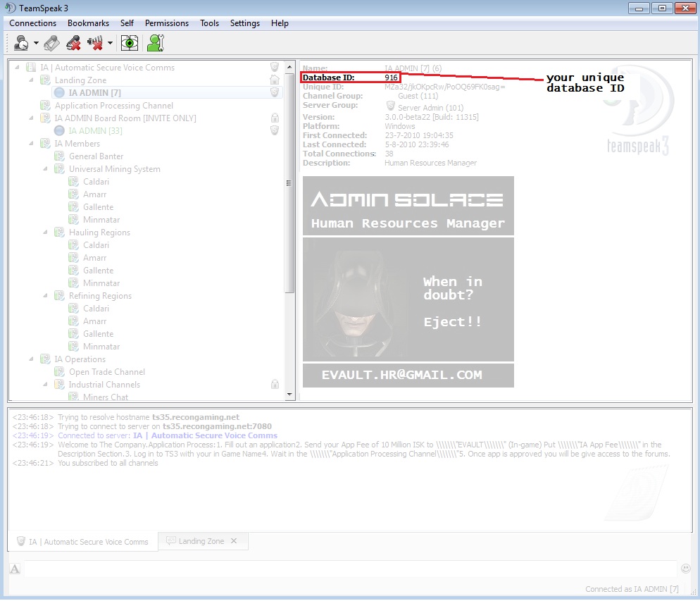700x601 pixels.
Task: Click the Disconnect from server toolbar icon
Action: point(73,43)
